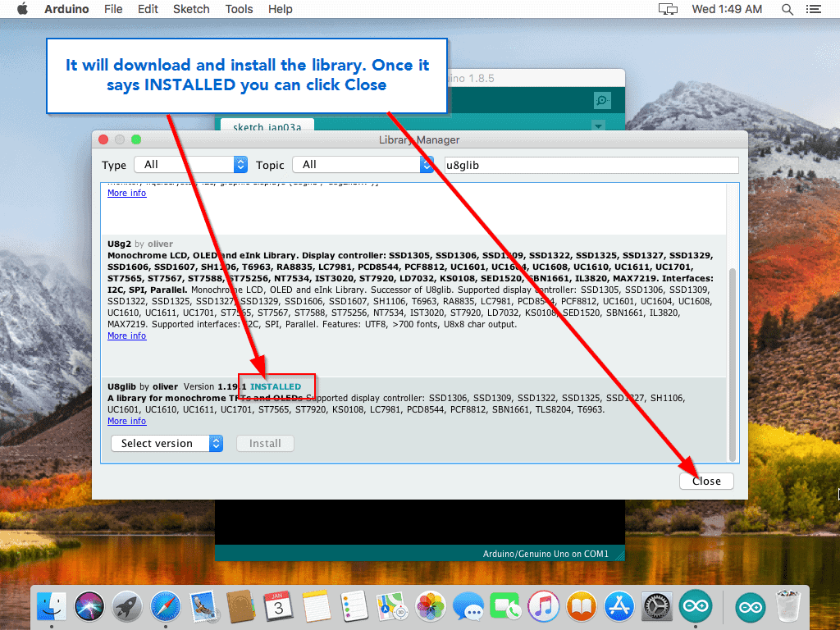Open App Store from the Dock
The image size is (840, 630).
(619, 606)
